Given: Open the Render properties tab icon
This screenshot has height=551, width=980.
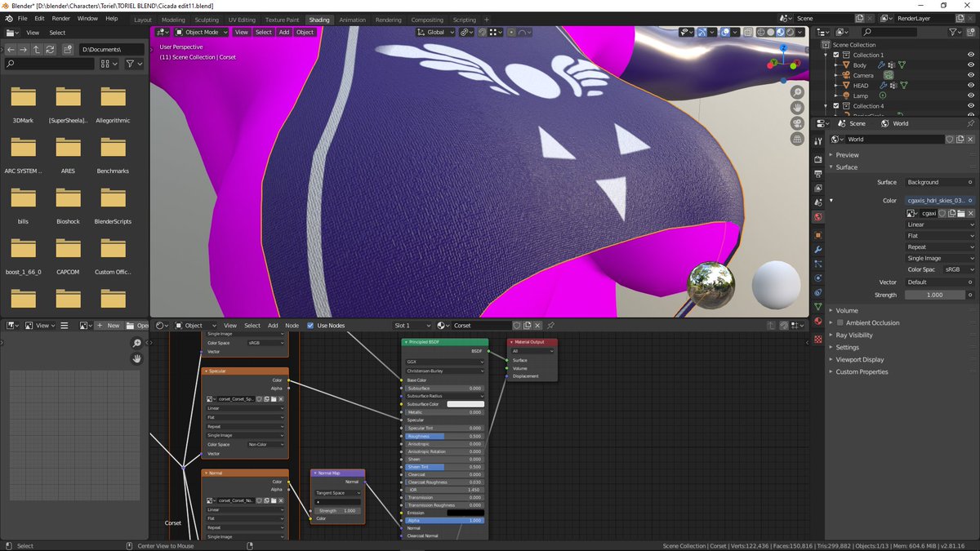Looking at the screenshot, I should point(818,160).
